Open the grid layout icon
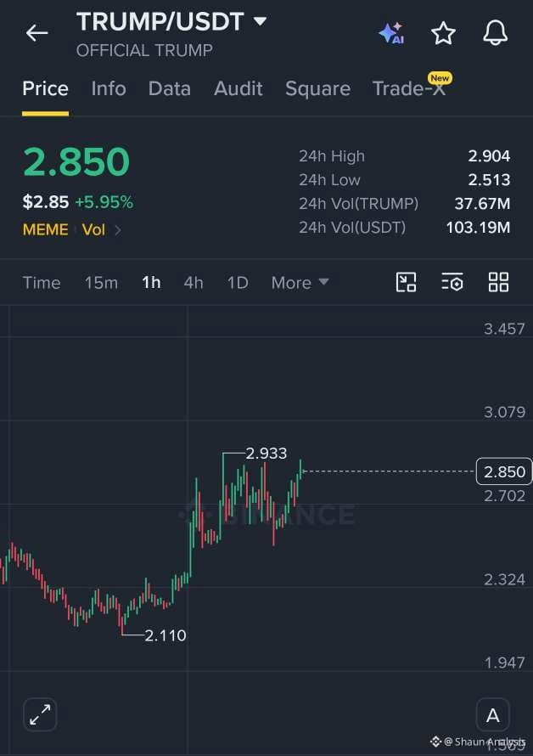This screenshot has width=533, height=756. point(498,282)
